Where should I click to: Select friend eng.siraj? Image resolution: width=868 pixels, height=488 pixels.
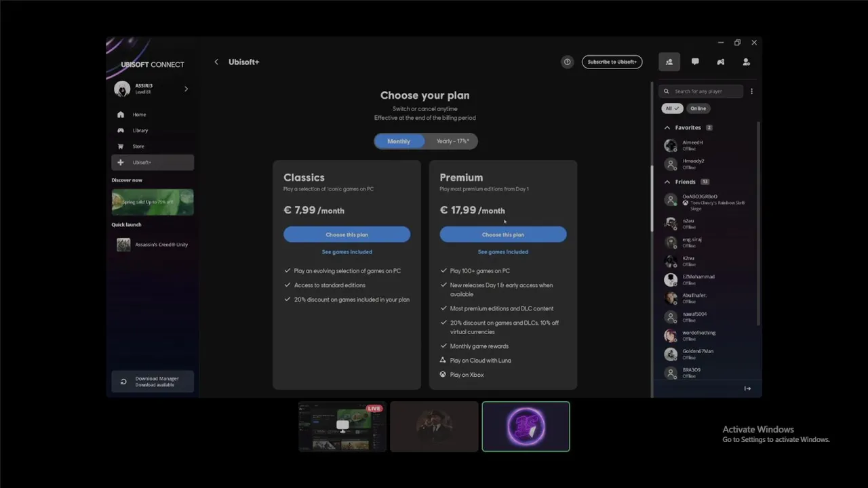[x=707, y=242]
